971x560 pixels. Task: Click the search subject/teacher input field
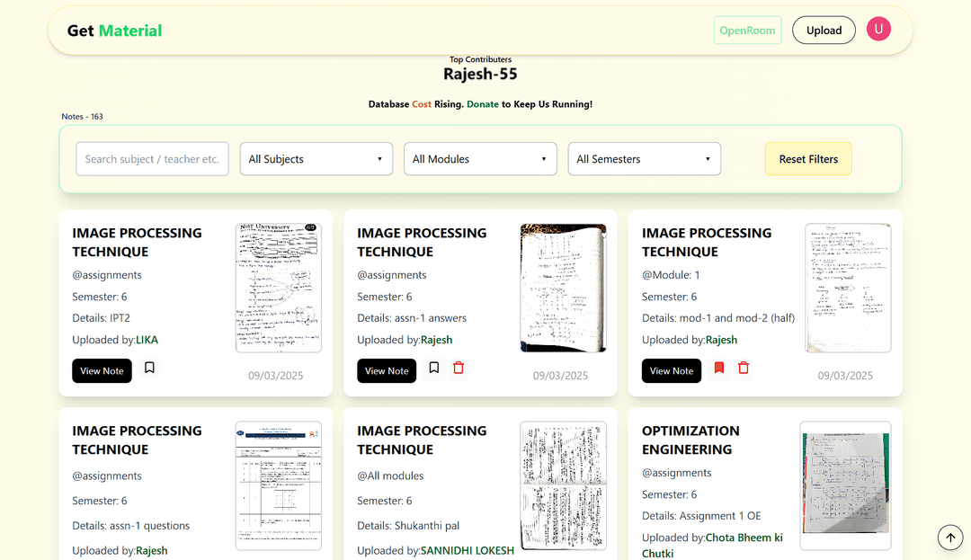[151, 158]
